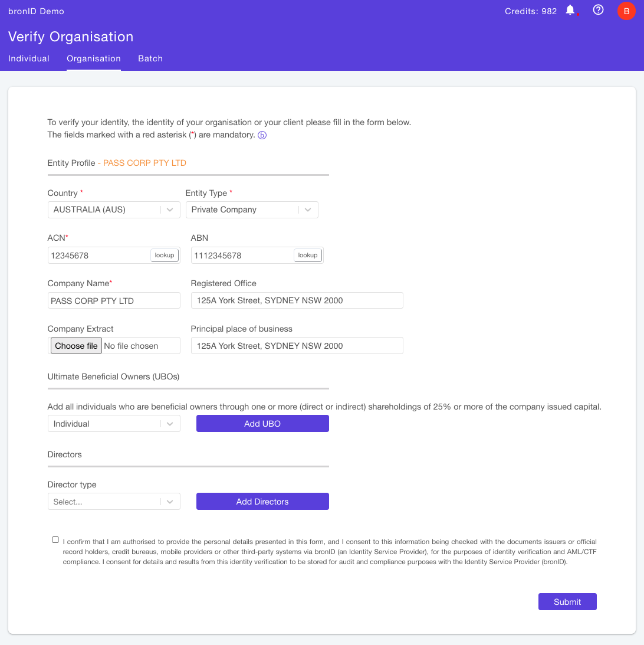Go to the Batch tab
This screenshot has width=644, height=645.
[150, 58]
